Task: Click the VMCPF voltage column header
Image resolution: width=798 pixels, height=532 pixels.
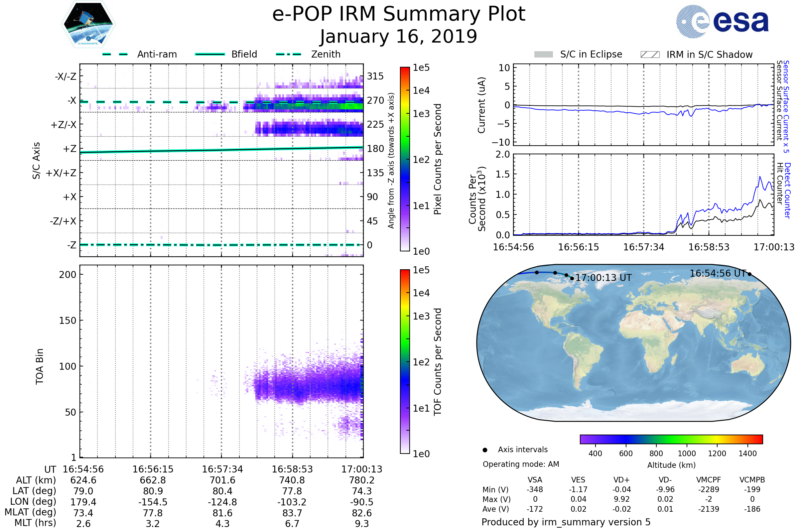Action: point(709,480)
